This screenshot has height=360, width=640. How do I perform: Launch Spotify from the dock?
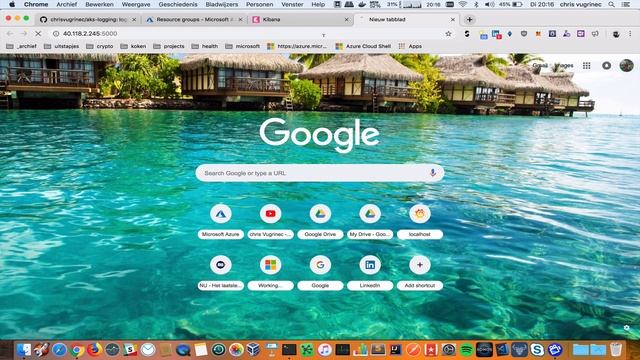click(466, 350)
